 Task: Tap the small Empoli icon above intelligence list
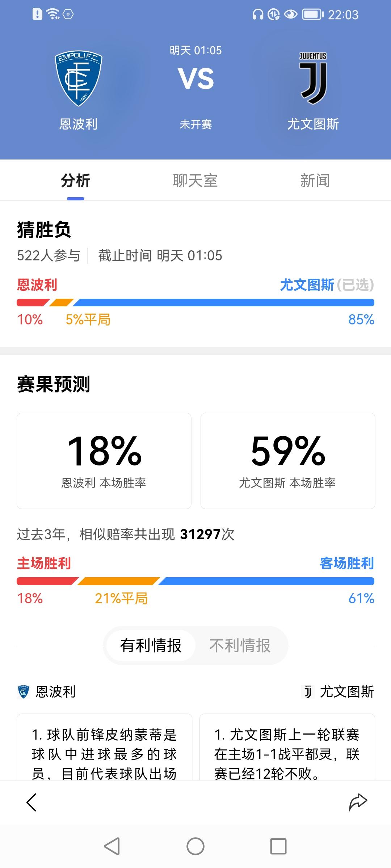[x=24, y=692]
